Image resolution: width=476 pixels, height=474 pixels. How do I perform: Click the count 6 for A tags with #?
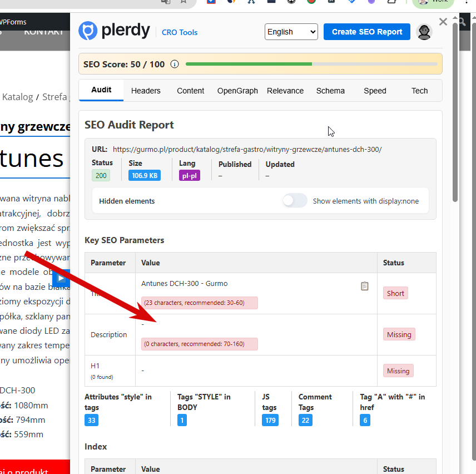(365, 420)
